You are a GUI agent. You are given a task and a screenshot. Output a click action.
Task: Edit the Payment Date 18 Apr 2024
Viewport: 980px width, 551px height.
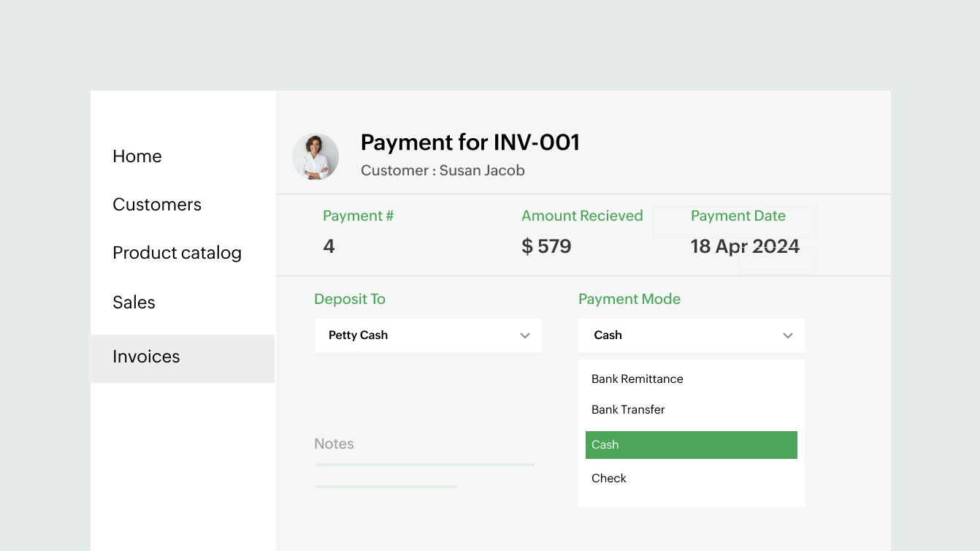click(744, 246)
